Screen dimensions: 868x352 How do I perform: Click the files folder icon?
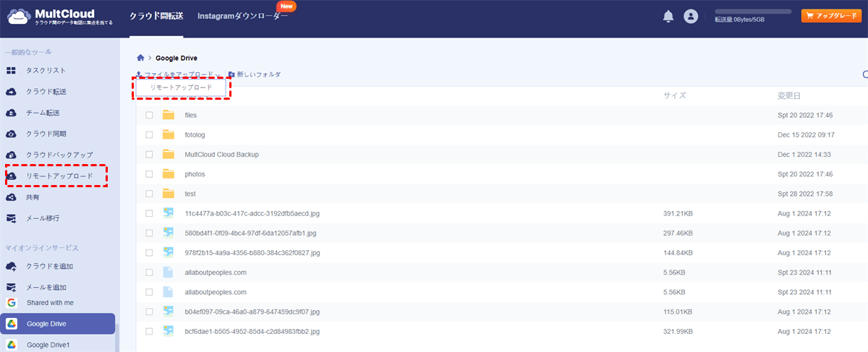pyautogui.click(x=169, y=115)
